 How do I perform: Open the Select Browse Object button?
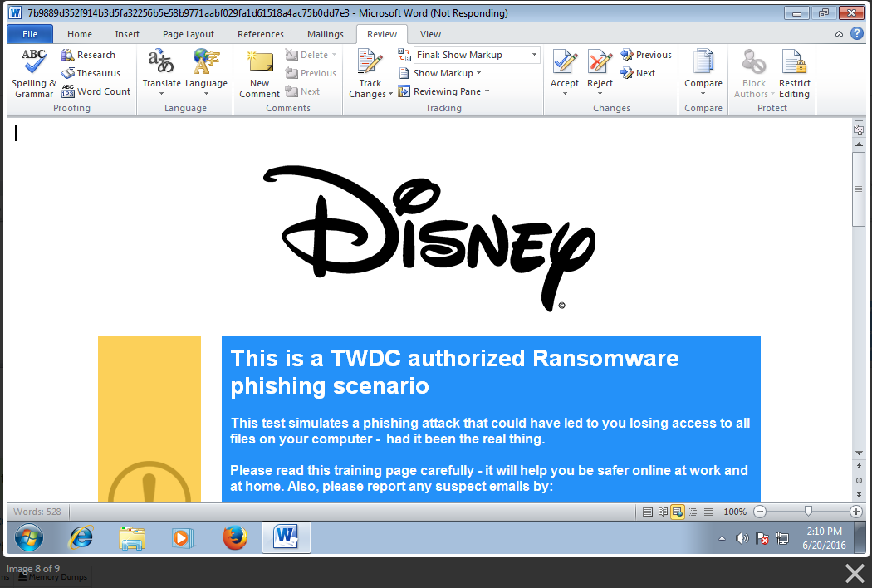[x=859, y=480]
